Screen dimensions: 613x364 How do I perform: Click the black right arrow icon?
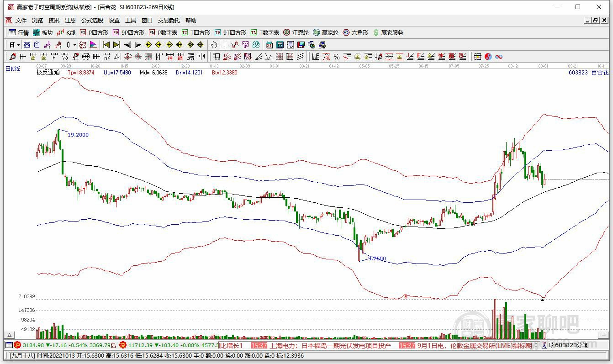[x=138, y=45]
